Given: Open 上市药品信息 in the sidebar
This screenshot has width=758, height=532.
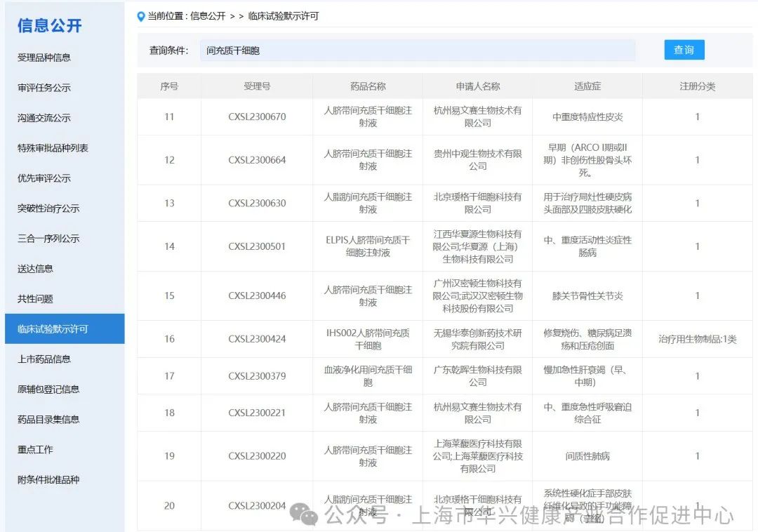Looking at the screenshot, I should click(x=44, y=359).
